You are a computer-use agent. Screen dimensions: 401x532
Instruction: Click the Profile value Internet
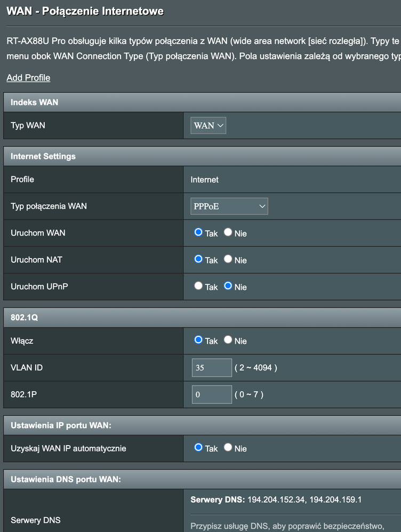tap(205, 180)
